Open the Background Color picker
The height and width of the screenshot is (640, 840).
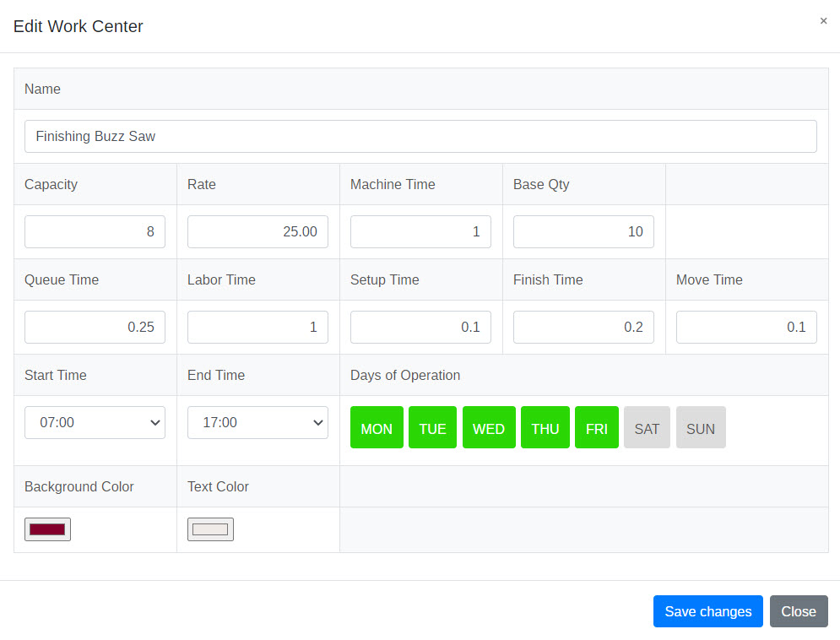[47, 529]
